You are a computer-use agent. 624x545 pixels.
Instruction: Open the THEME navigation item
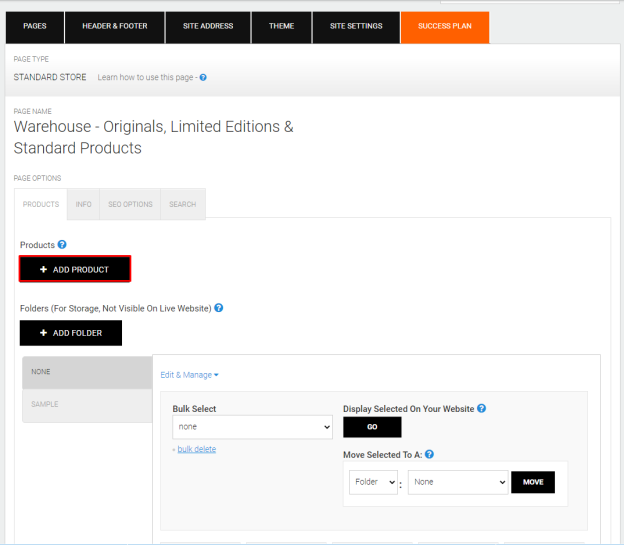click(x=281, y=26)
